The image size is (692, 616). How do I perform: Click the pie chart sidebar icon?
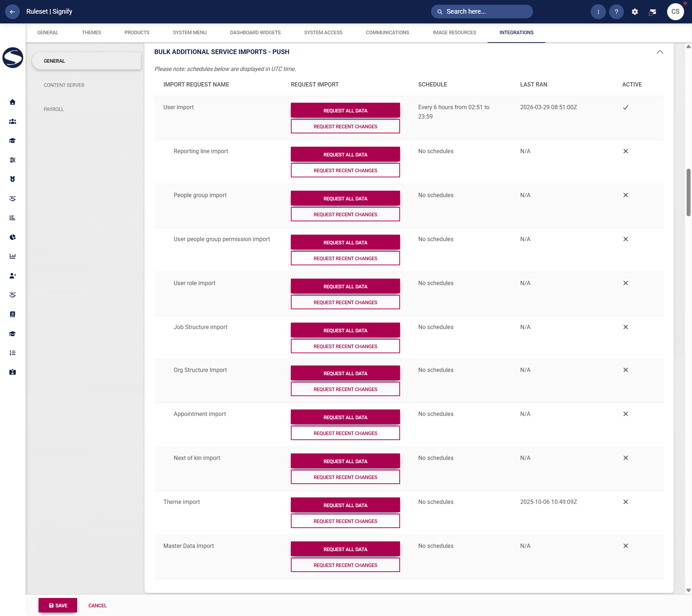pyautogui.click(x=13, y=237)
